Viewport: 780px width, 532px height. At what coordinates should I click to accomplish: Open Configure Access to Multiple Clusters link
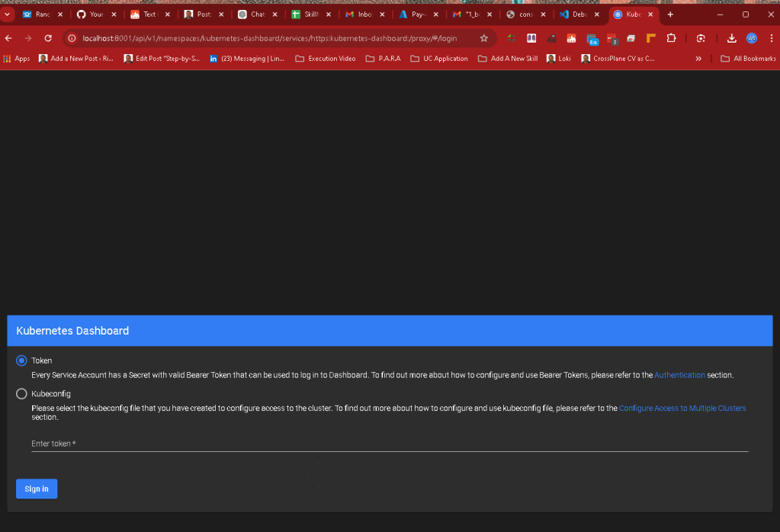682,409
